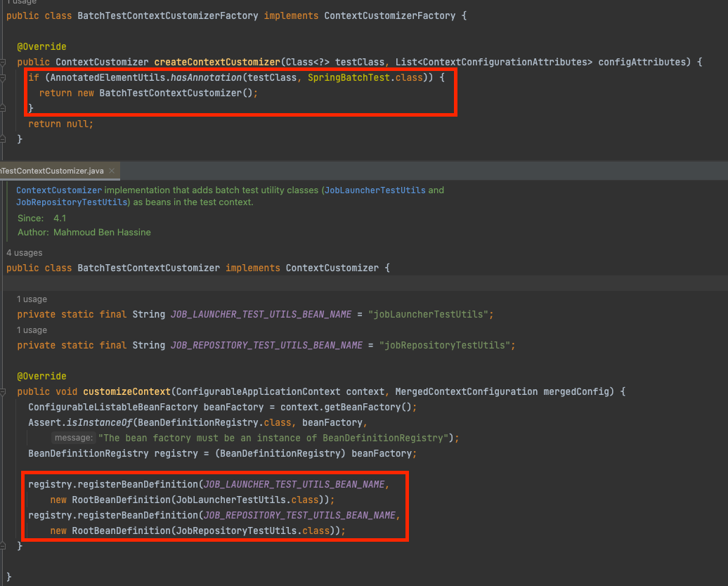Image resolution: width=728 pixels, height=586 pixels.
Task: Click the MergedContextConfiguration parameter type
Action: coord(466,392)
